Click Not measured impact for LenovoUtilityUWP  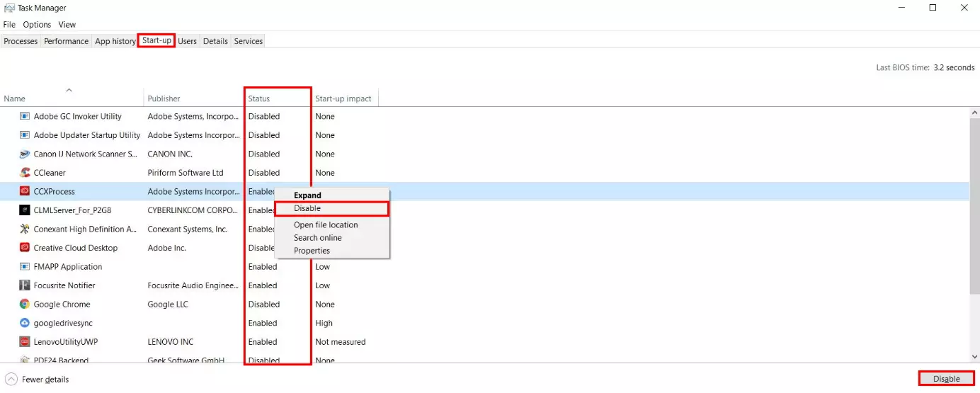point(341,342)
